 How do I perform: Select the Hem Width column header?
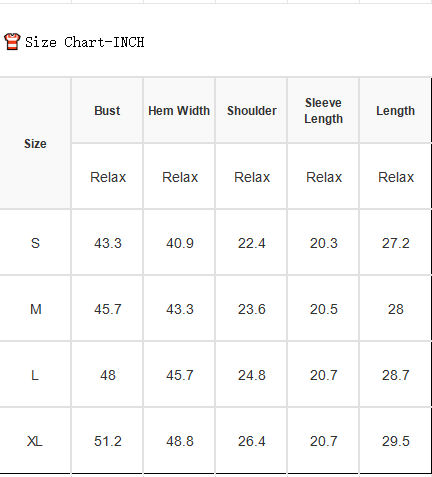tap(179, 111)
